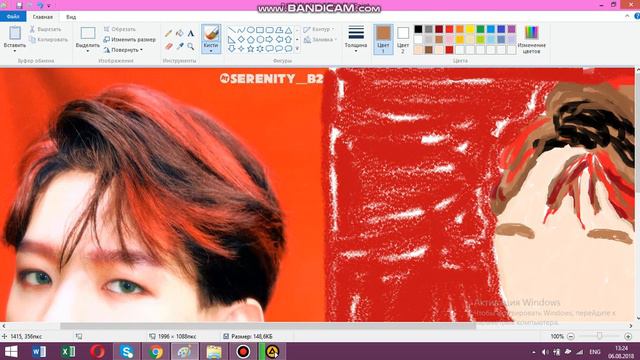Open Windows Start menu
This screenshot has width=640, height=360.
coord(11,351)
